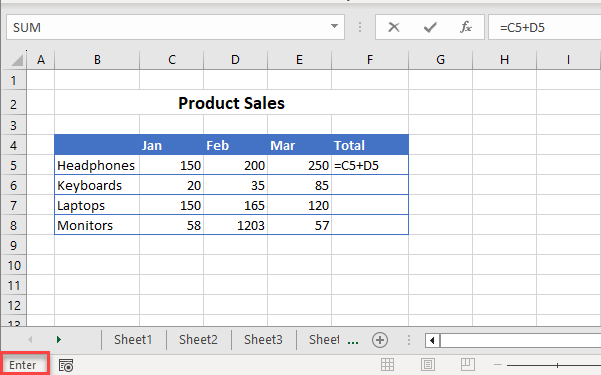The image size is (601, 375).
Task: Select row 8 header
Action: (14, 225)
